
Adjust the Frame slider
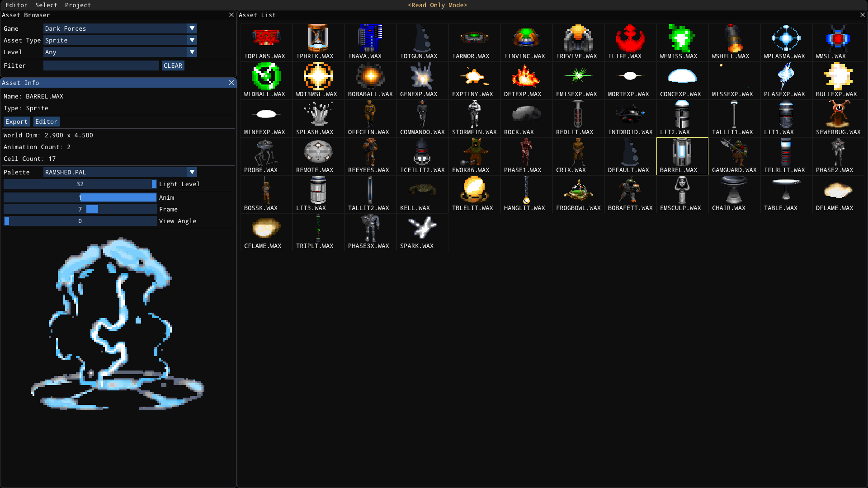[x=80, y=209]
